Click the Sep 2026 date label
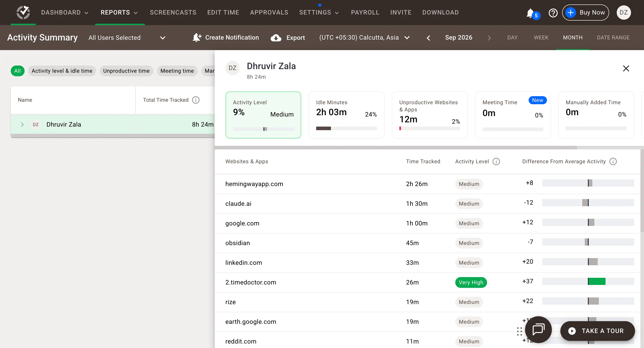The image size is (644, 348). (458, 38)
